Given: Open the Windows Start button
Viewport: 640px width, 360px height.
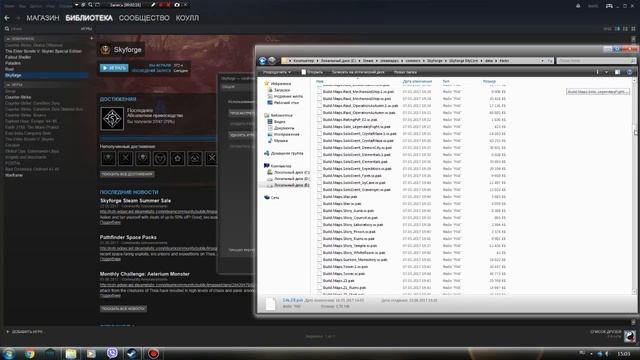Looking at the screenshot, I should (x=9, y=353).
